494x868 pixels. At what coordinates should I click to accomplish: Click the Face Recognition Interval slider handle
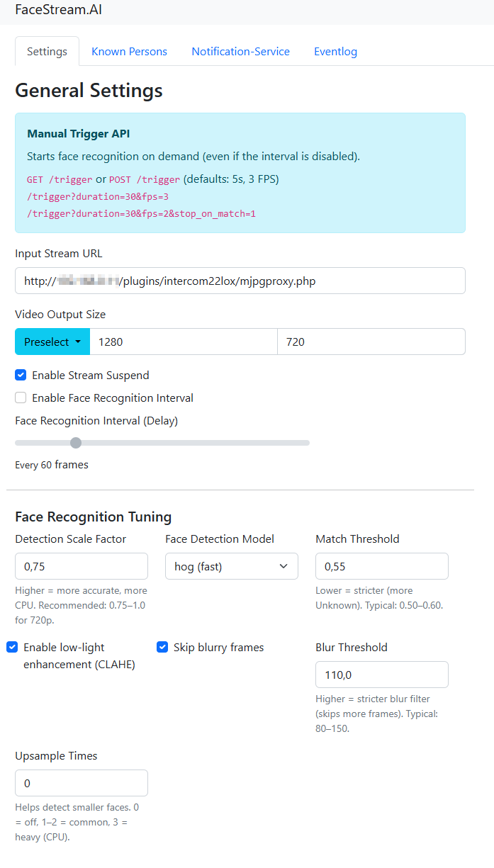(x=76, y=443)
